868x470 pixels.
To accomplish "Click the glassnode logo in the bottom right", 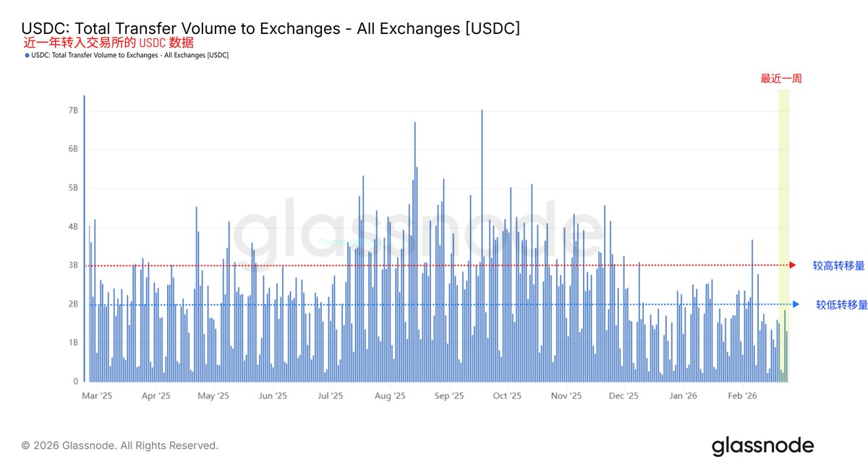I will (762, 446).
